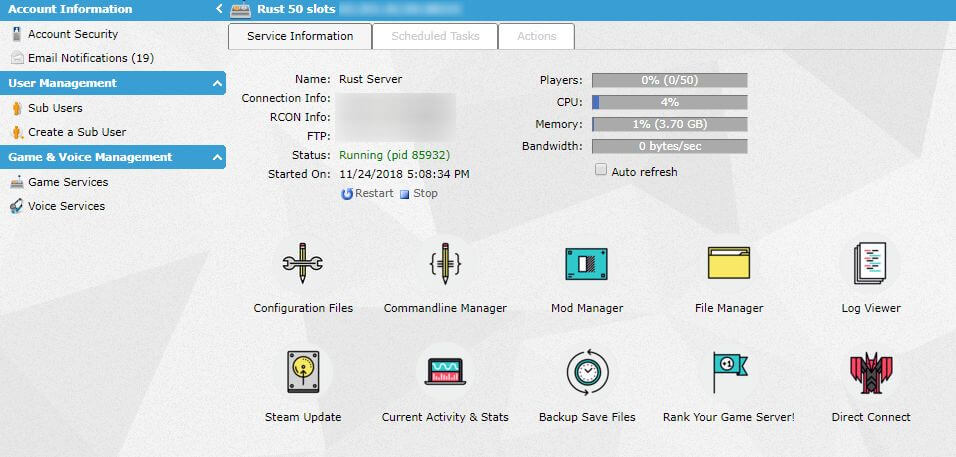Viewport: 956px width, 457px height.
Task: Enable the Auto refresh checkbox
Action: pos(601,171)
